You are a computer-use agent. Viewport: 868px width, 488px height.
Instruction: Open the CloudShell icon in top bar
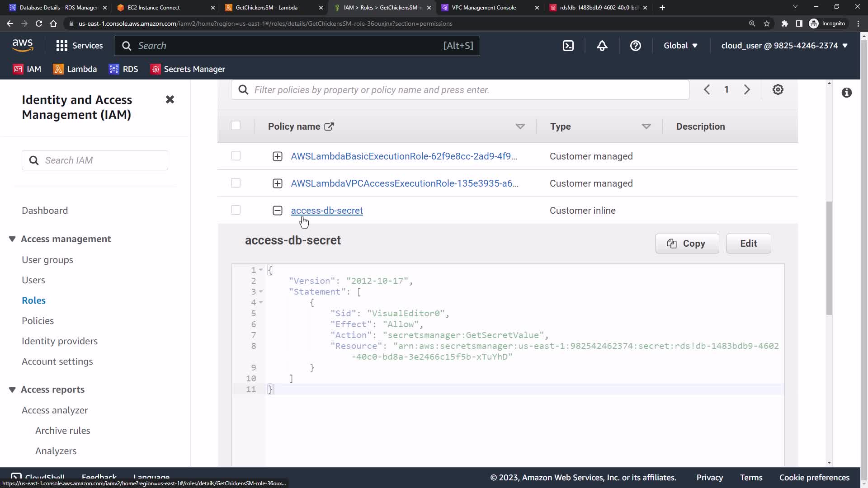568,46
